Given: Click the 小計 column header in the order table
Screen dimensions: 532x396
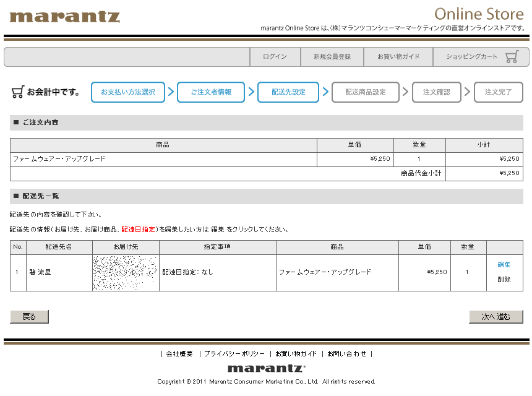Looking at the screenshot, I should [484, 145].
